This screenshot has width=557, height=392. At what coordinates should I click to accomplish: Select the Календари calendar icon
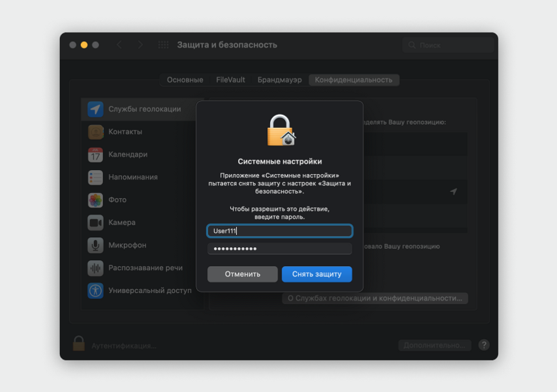(x=96, y=155)
